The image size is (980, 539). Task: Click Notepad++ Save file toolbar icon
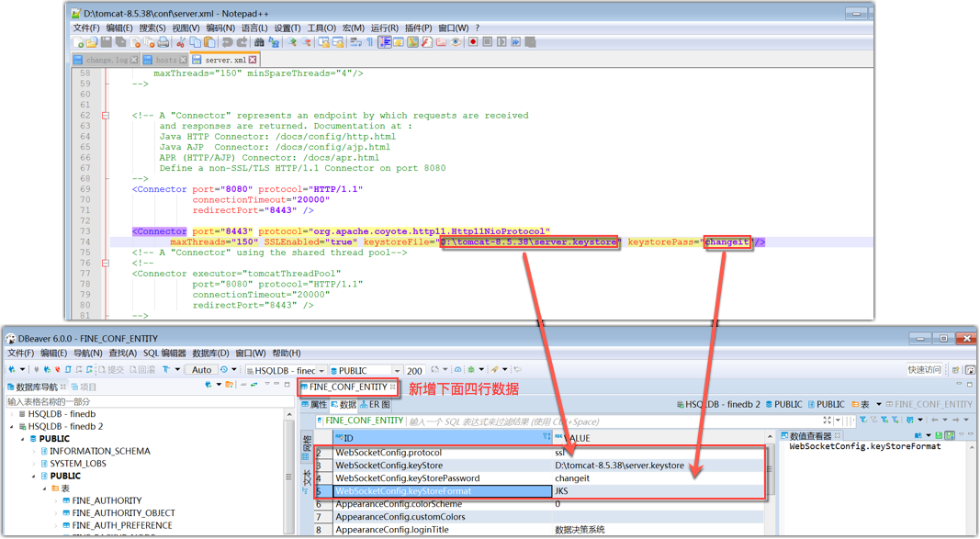[x=107, y=42]
